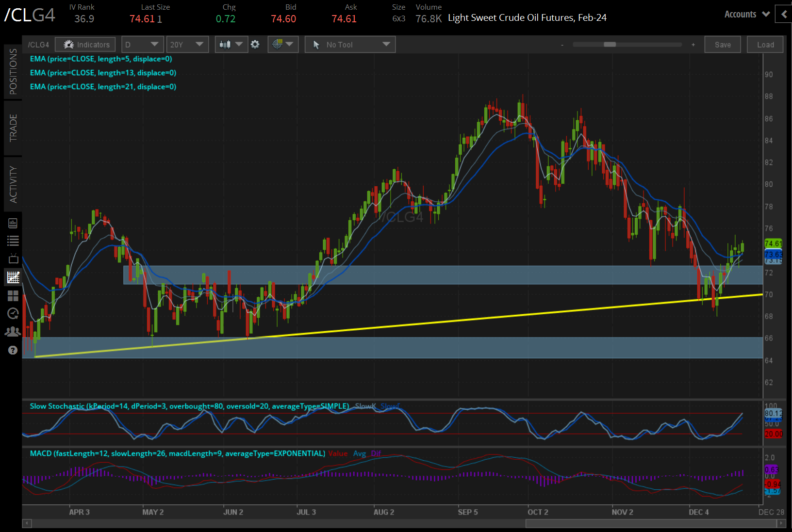Open the candlestick chart type dropdown
The height and width of the screenshot is (532, 792).
pyautogui.click(x=231, y=45)
